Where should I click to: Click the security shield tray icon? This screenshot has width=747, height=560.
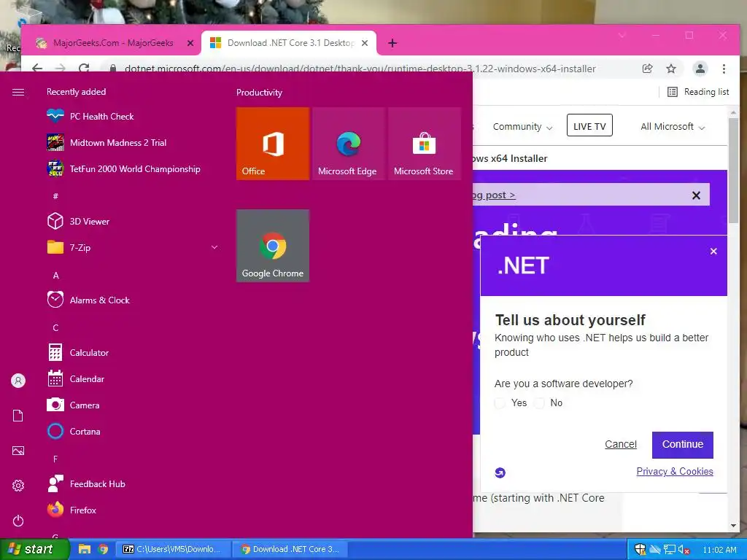coord(640,550)
